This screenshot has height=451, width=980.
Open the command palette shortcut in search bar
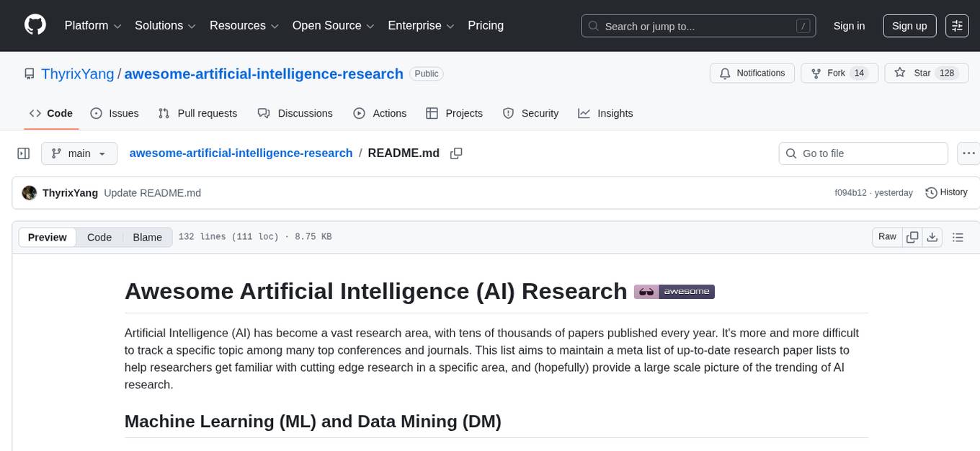pos(803,26)
